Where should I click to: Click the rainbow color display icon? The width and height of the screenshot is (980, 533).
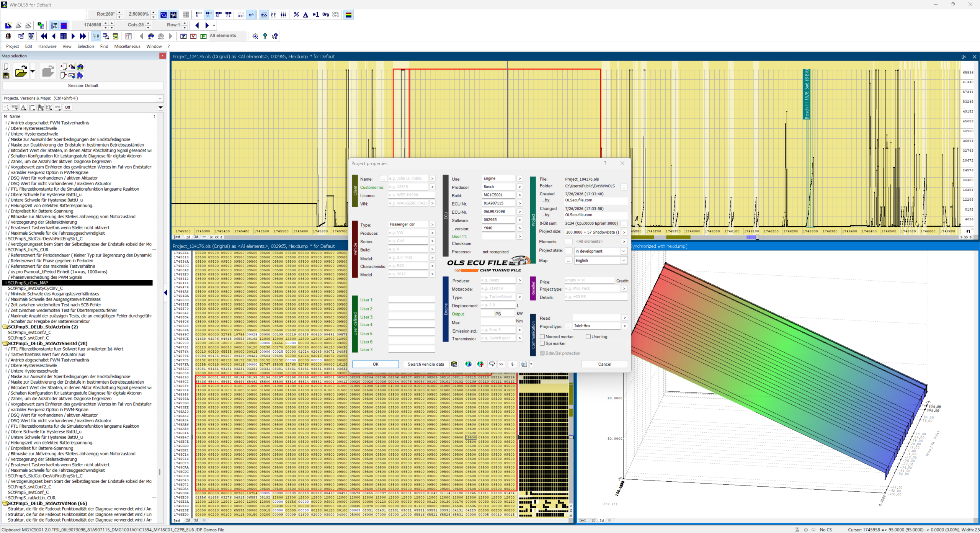point(348,15)
